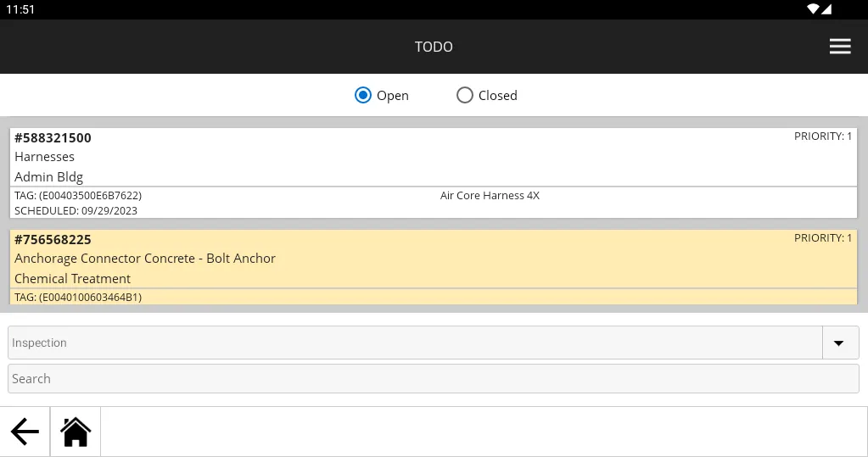Open task #588321500
This screenshot has height=457, width=868.
point(53,137)
